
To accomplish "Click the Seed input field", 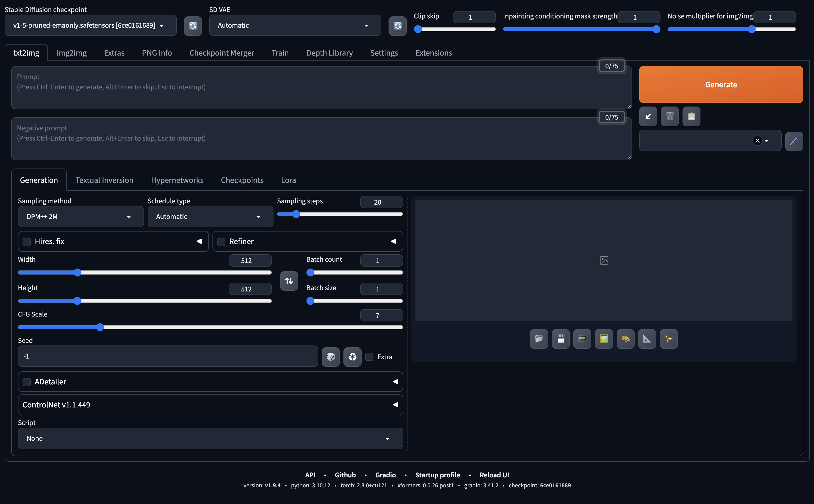I will (x=168, y=356).
